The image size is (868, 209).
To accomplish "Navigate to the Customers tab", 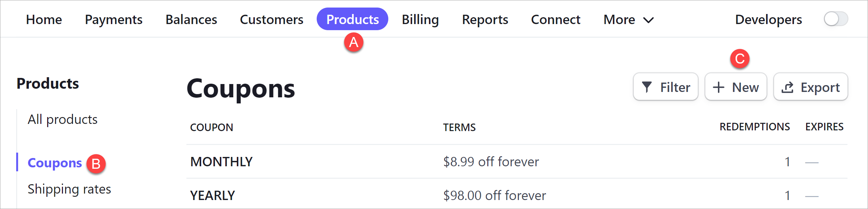I will tap(271, 20).
